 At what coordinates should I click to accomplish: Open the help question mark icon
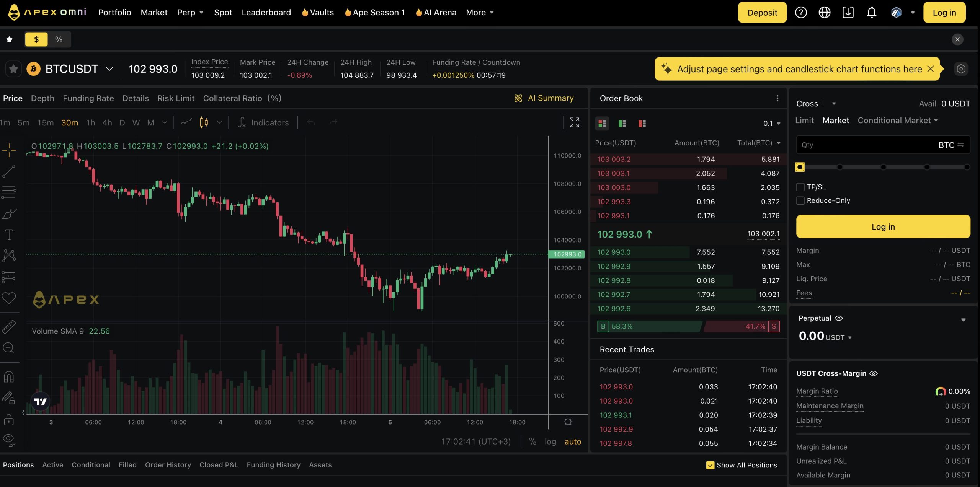click(801, 13)
